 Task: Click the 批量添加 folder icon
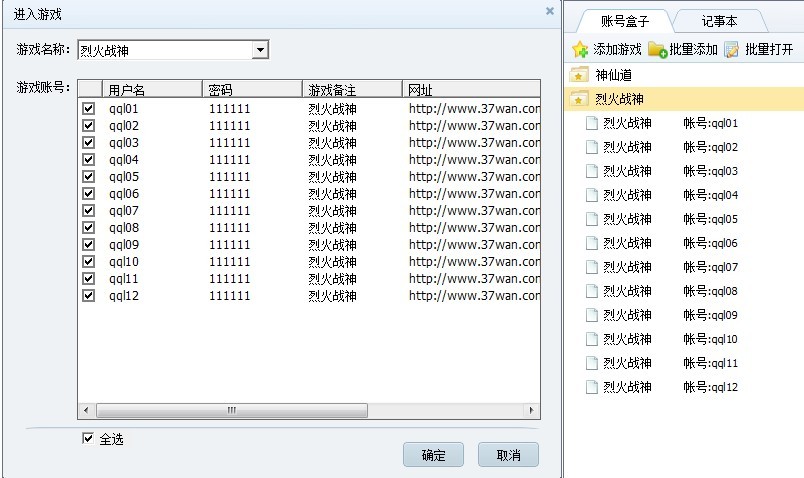(x=657, y=49)
